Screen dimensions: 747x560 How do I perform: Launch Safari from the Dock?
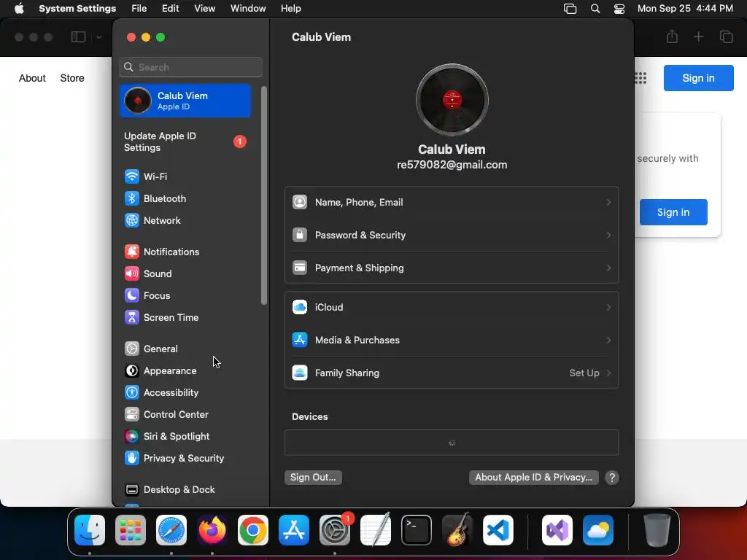171,530
